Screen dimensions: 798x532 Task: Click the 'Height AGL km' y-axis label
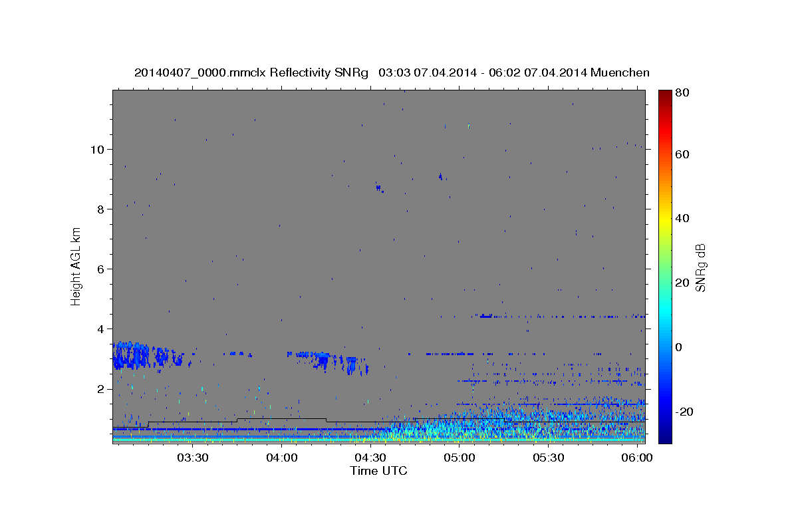click(x=76, y=266)
